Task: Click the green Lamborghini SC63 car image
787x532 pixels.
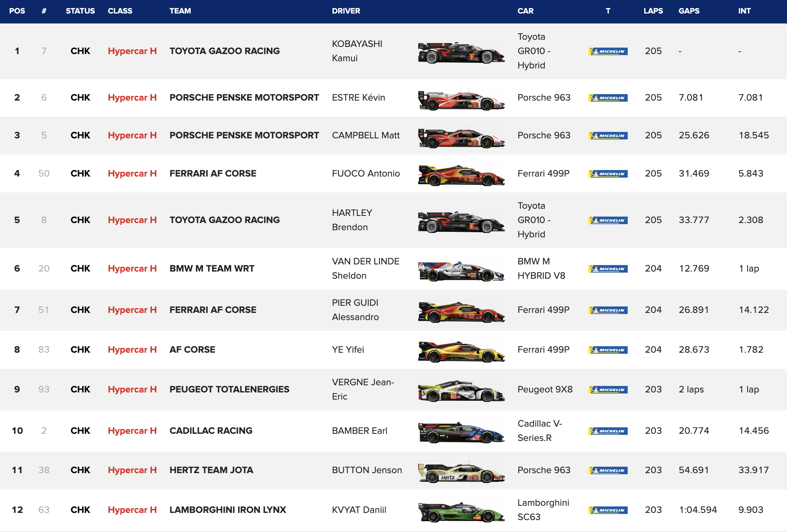Action: click(461, 511)
